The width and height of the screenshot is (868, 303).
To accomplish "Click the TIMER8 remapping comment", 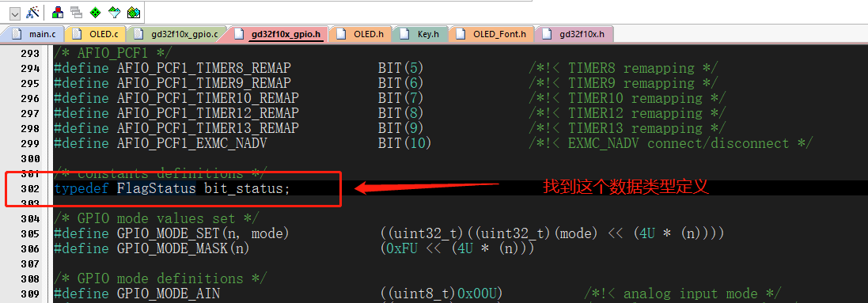I will (624, 69).
